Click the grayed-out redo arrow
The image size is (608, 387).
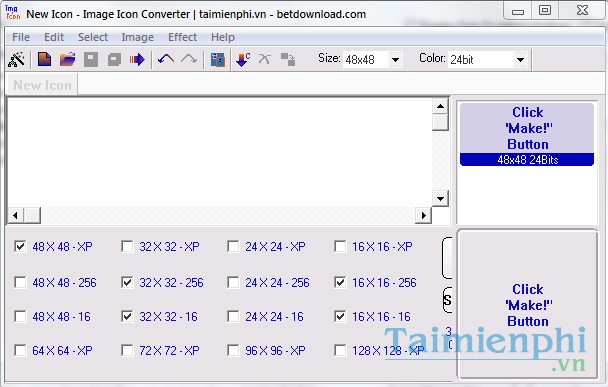(189, 59)
